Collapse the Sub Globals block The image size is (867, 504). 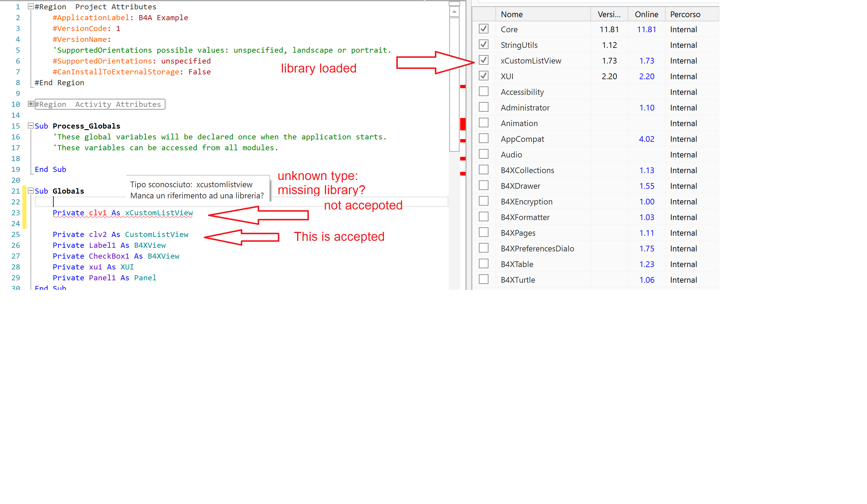pyautogui.click(x=31, y=191)
